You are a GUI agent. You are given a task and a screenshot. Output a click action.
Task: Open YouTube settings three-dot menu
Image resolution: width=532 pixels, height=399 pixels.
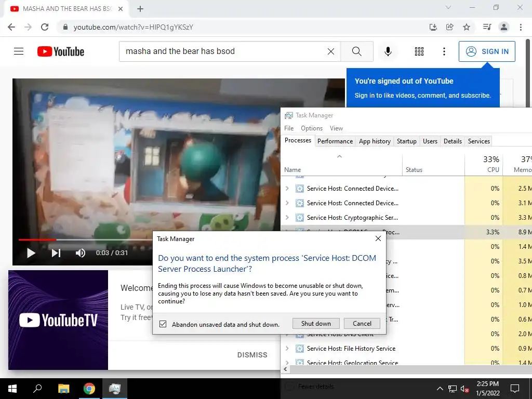click(x=444, y=51)
